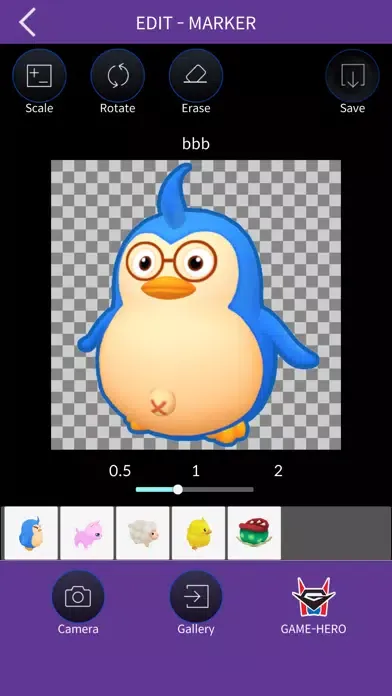The width and height of the screenshot is (392, 696).
Task: Choose the white sheep thumbnail
Action: tap(143, 533)
